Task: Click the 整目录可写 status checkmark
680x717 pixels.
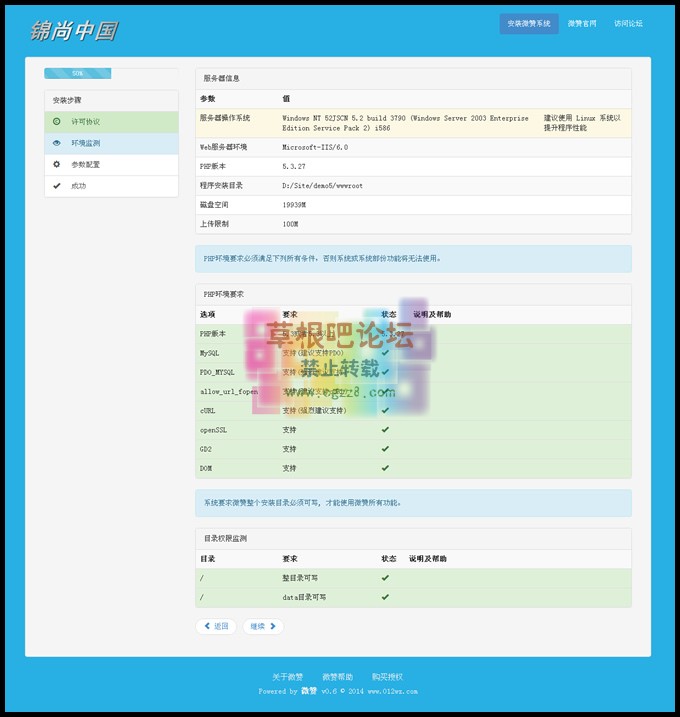Action: coord(385,578)
